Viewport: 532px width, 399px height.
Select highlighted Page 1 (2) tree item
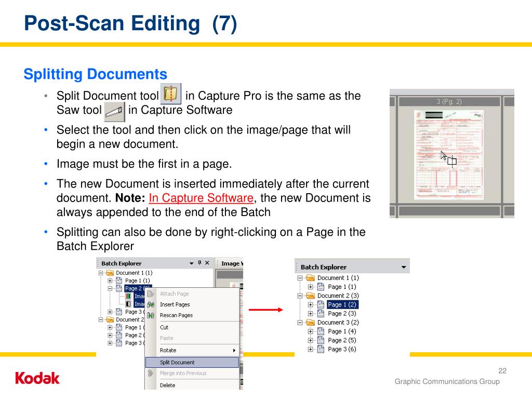[342, 304]
